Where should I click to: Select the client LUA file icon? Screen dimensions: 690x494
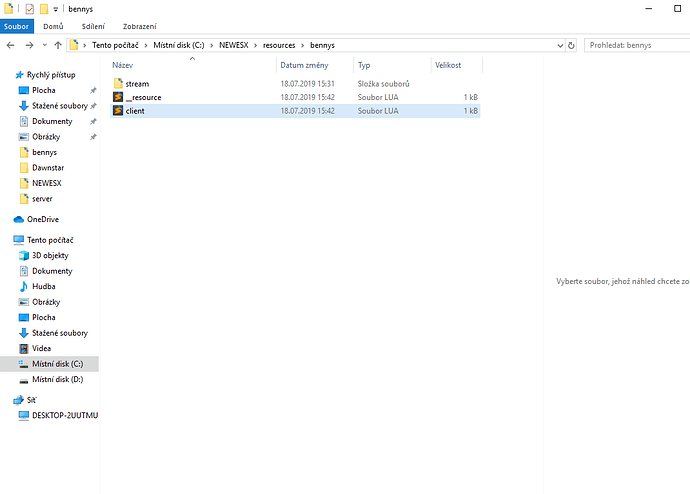point(118,111)
